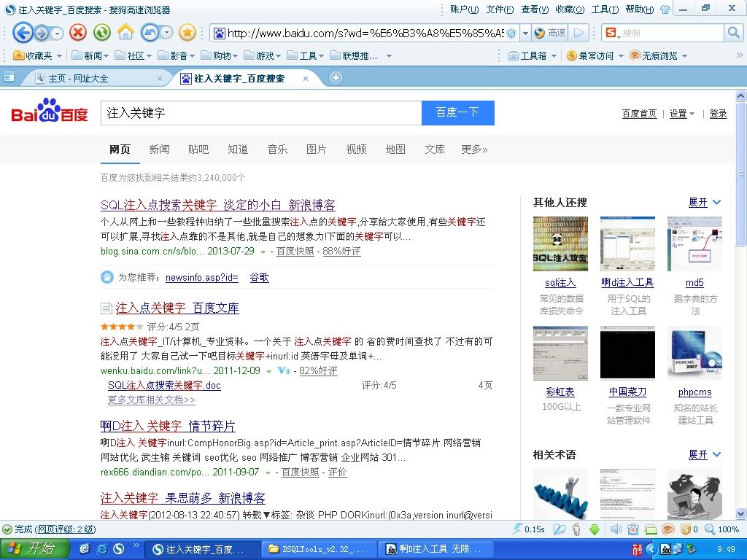This screenshot has height=560, width=747.
Task: Open Baidu 设置 settings dropdown
Action: point(682,113)
